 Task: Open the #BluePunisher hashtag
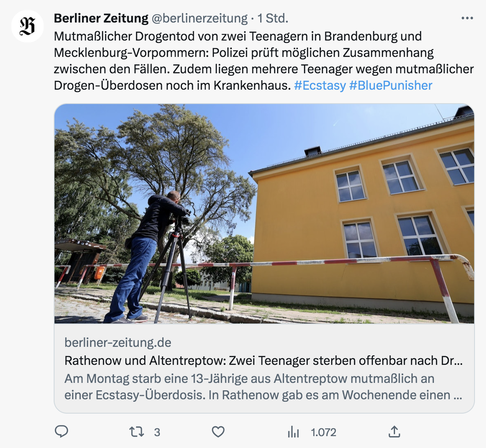[391, 86]
